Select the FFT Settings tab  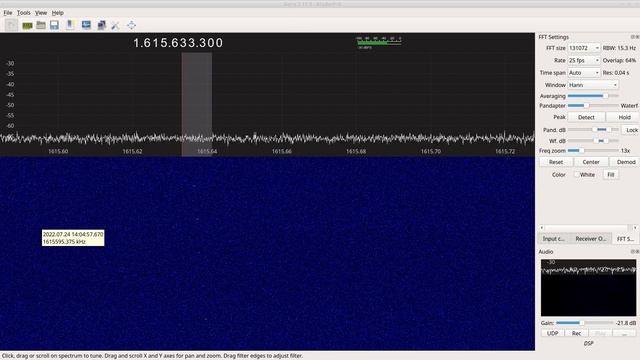pyautogui.click(x=625, y=238)
